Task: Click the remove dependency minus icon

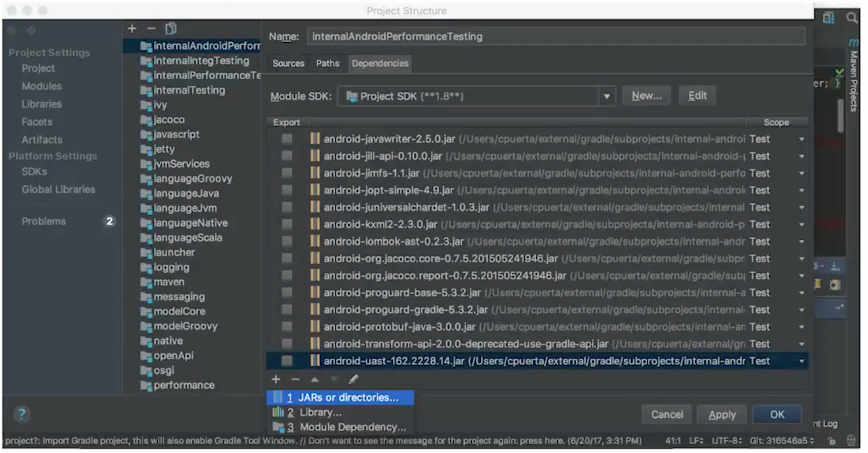Action: (x=295, y=380)
